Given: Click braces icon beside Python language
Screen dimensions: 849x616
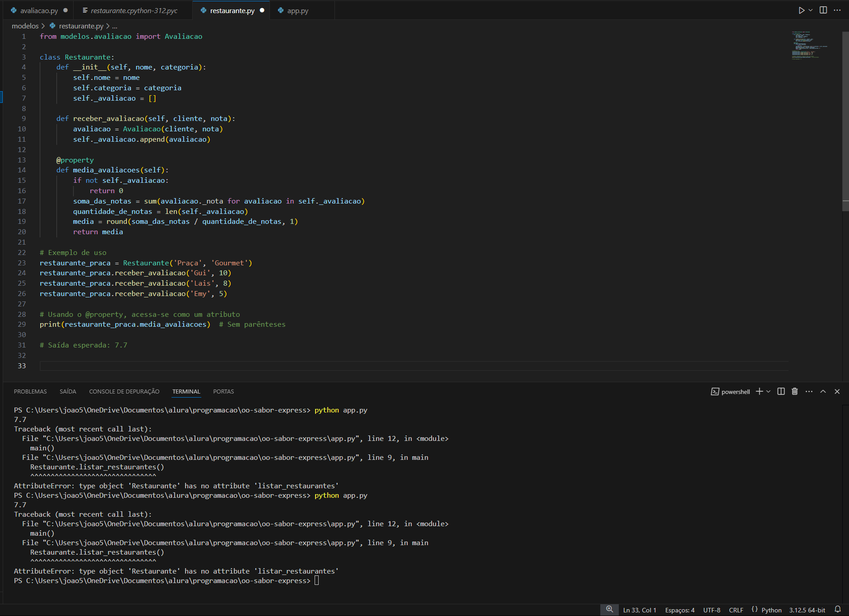Looking at the screenshot, I should pos(755,610).
